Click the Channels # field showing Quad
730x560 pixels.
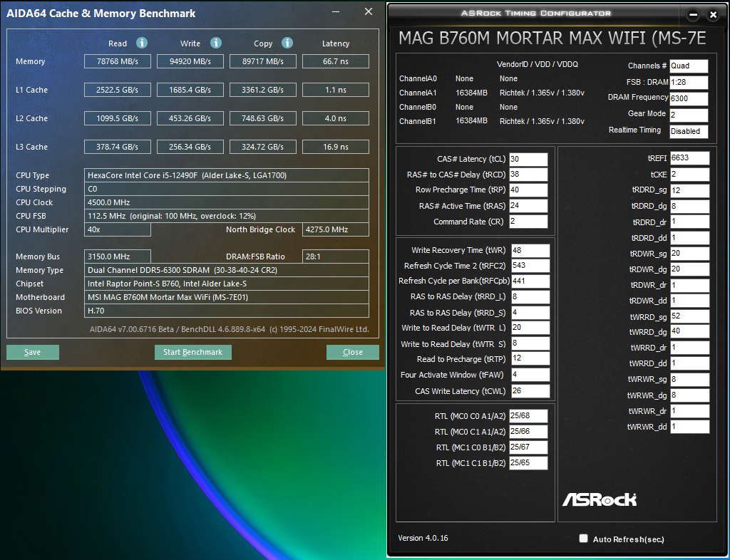(689, 66)
